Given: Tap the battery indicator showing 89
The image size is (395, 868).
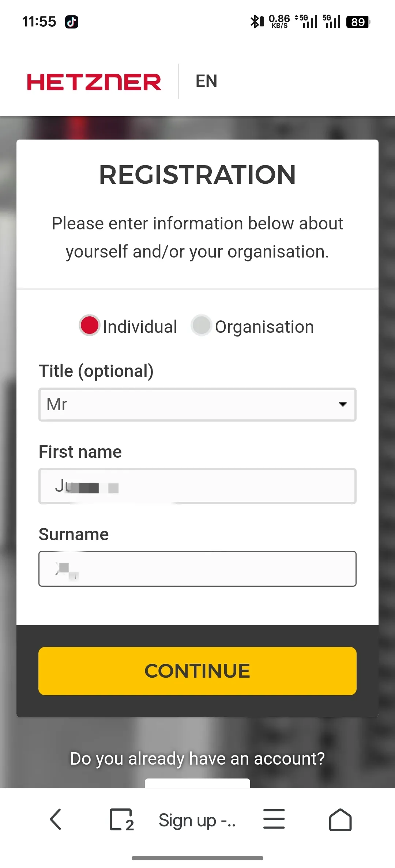Looking at the screenshot, I should coord(358,22).
